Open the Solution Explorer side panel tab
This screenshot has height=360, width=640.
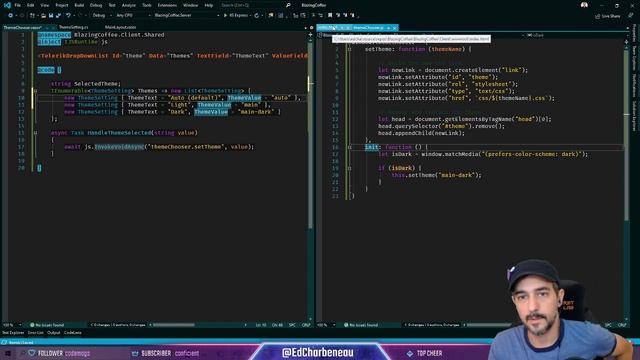[x=634, y=116]
